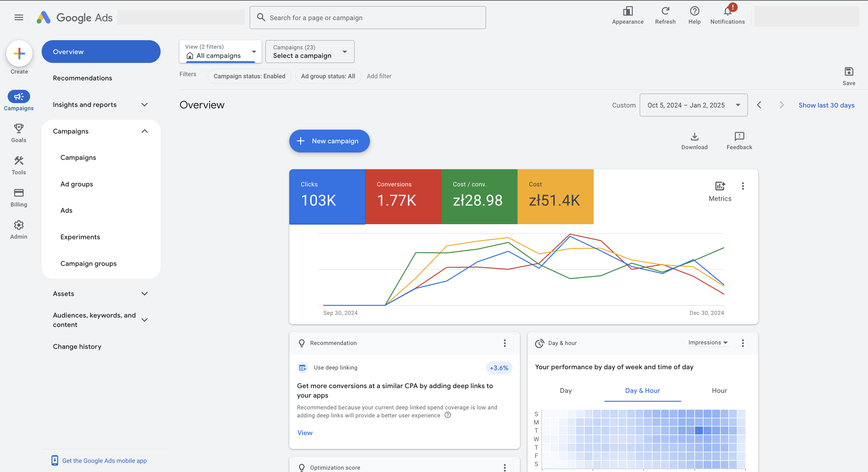868x472 pixels.
Task: Select the Overview menu item
Action: (101, 52)
